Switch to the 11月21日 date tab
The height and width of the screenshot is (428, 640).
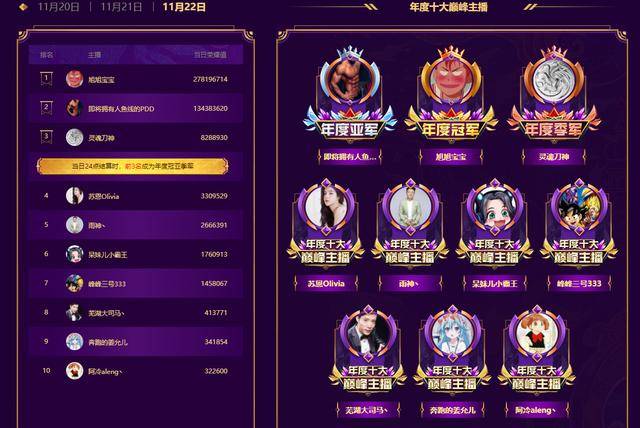pyautogui.click(x=121, y=7)
